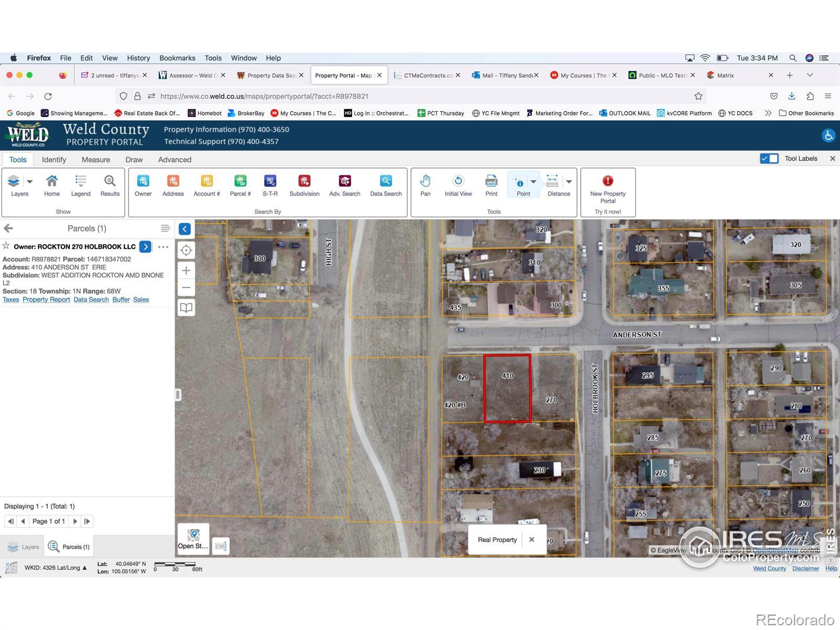Reset map with Initial View
The height and width of the screenshot is (630, 840).
click(x=458, y=182)
